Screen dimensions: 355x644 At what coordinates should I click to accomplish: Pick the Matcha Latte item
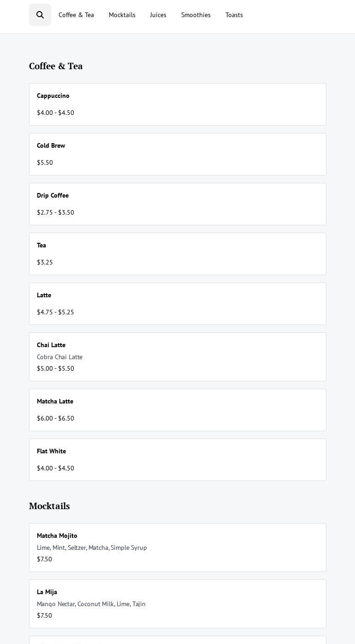click(177, 410)
